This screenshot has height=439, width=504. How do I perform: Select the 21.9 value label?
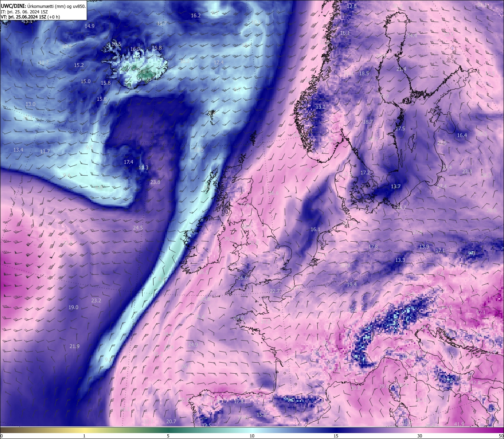pos(74,346)
